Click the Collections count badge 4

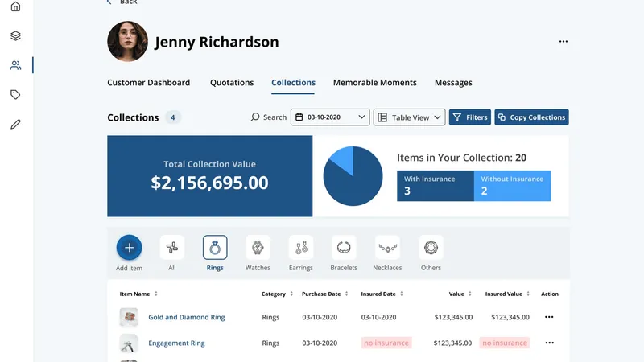click(x=173, y=117)
